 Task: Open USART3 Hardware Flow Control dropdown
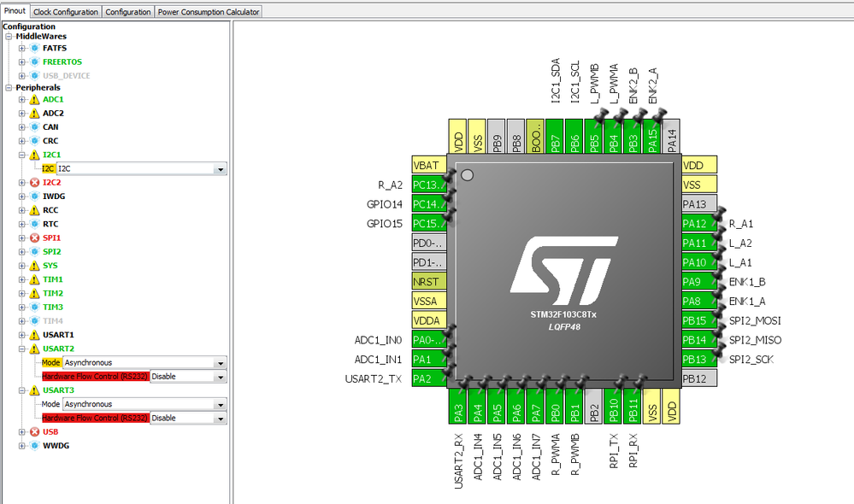[x=220, y=419]
